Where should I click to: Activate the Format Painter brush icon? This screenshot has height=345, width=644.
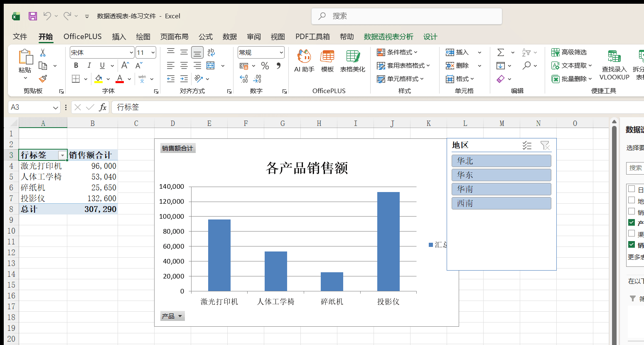coord(42,79)
